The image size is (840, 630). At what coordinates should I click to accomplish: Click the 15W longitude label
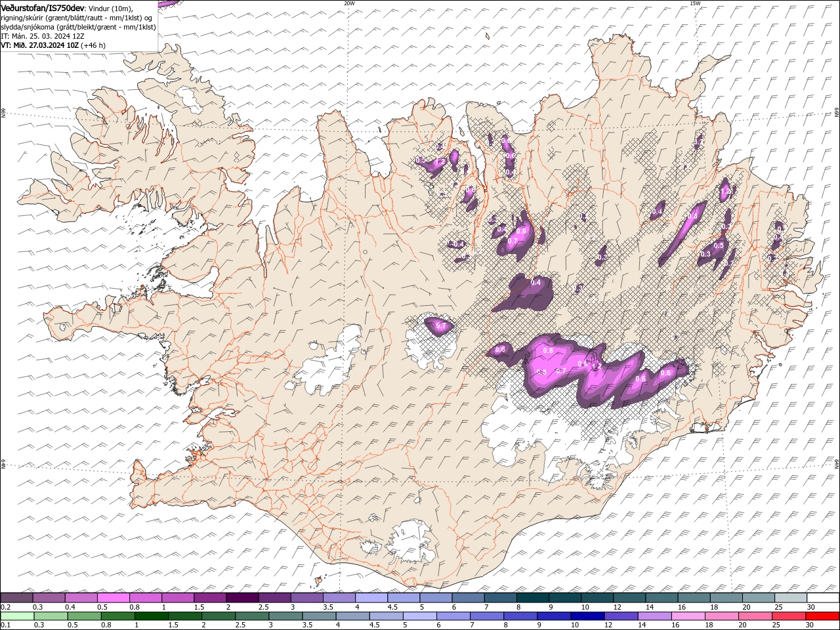click(x=695, y=3)
